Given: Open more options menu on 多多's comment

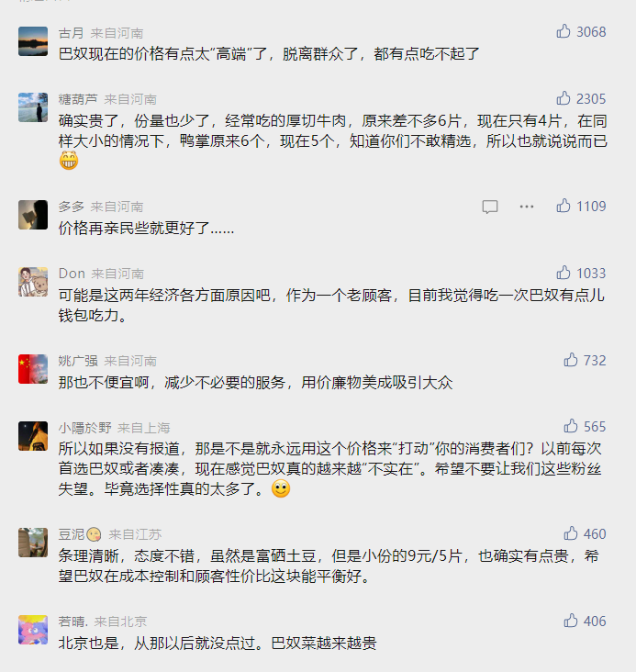Looking at the screenshot, I should (526, 207).
